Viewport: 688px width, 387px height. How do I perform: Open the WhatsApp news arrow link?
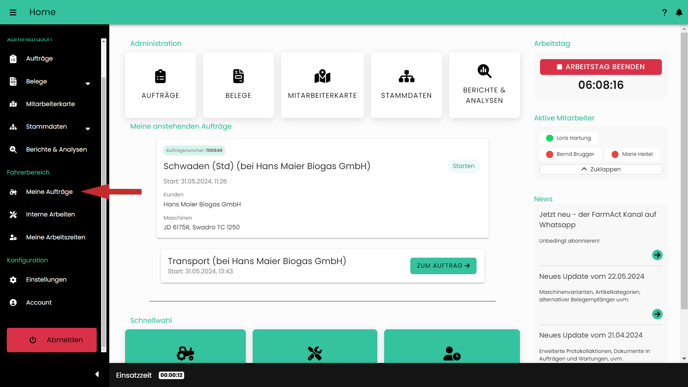tap(657, 255)
